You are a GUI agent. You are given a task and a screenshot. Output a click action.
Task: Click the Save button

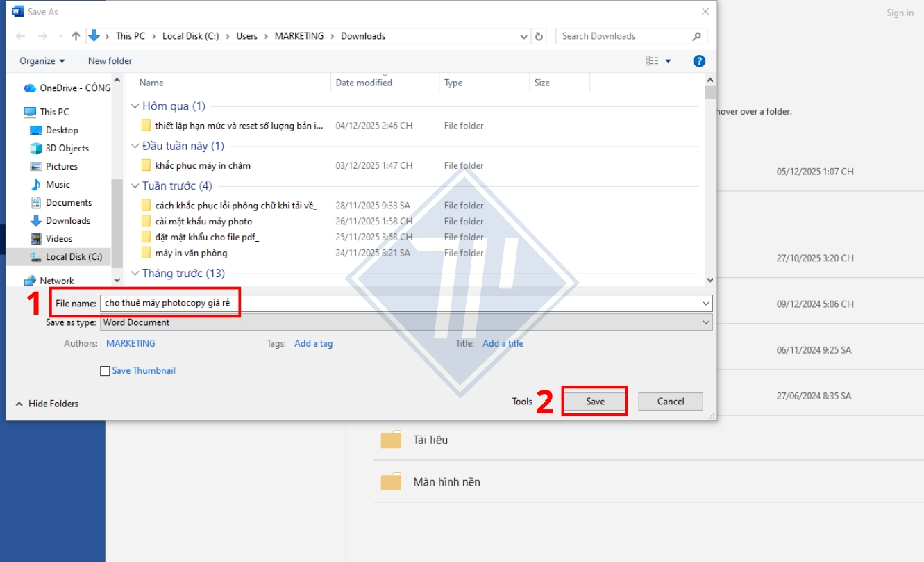(x=595, y=402)
